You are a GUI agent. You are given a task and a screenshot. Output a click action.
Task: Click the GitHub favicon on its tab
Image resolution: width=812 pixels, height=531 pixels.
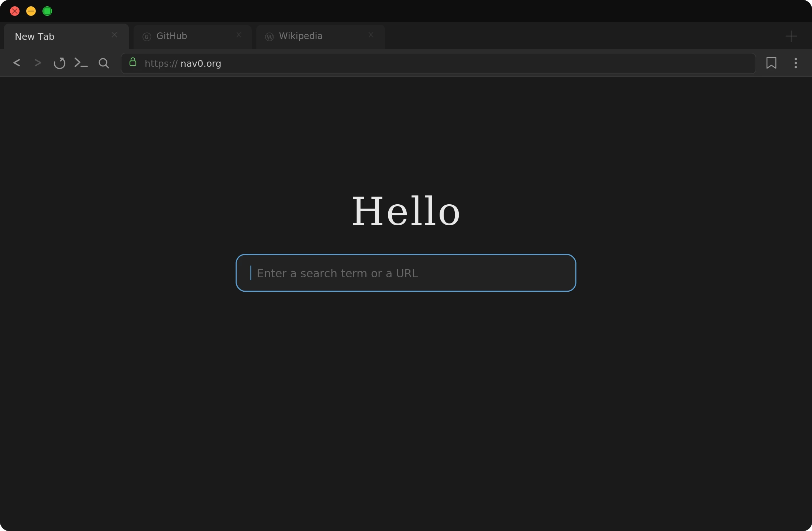pyautogui.click(x=147, y=36)
